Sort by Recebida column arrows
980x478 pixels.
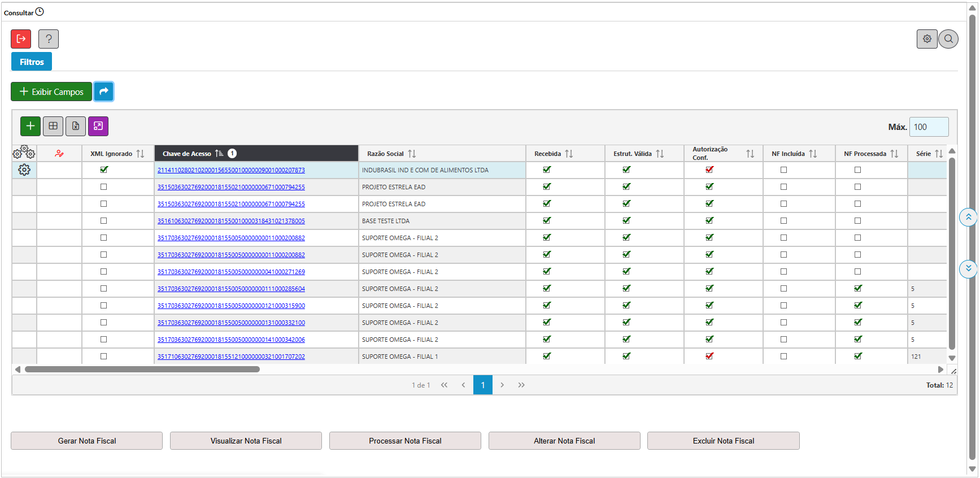click(x=569, y=154)
